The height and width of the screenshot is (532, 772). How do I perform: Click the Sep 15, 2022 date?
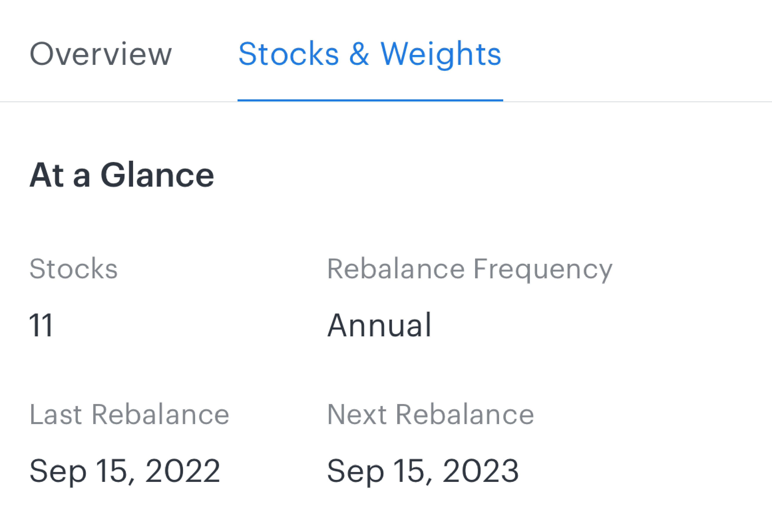[125, 471]
